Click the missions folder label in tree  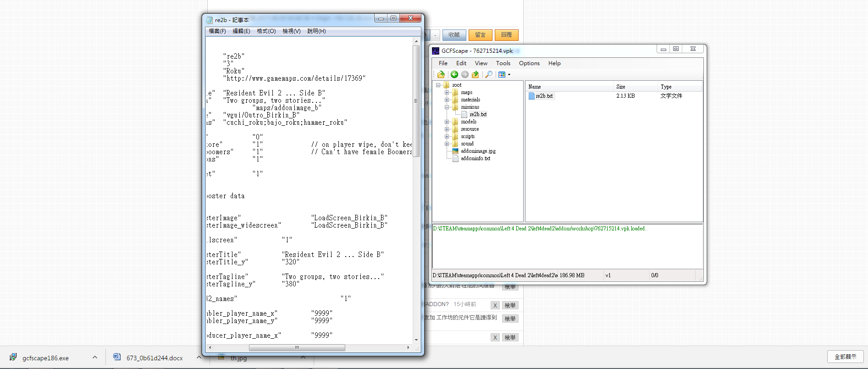coord(470,107)
